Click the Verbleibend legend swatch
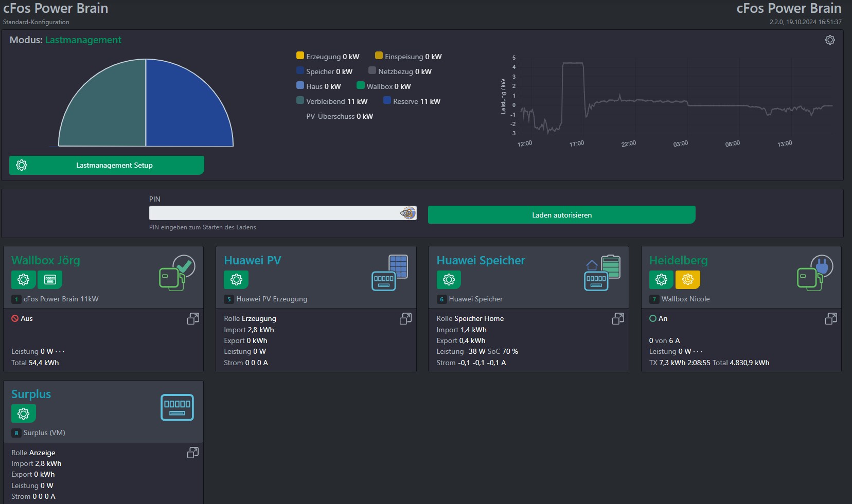This screenshot has height=504, width=852. pyautogui.click(x=300, y=100)
